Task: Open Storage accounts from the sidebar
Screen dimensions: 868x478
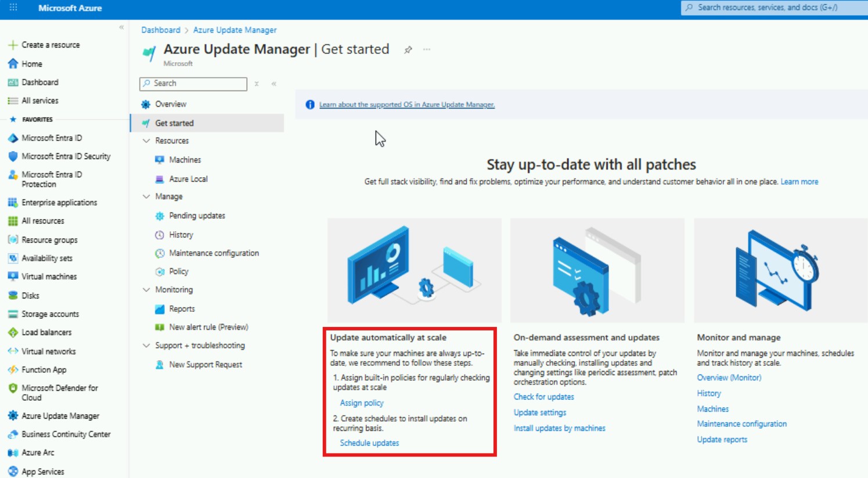Action: (x=49, y=314)
